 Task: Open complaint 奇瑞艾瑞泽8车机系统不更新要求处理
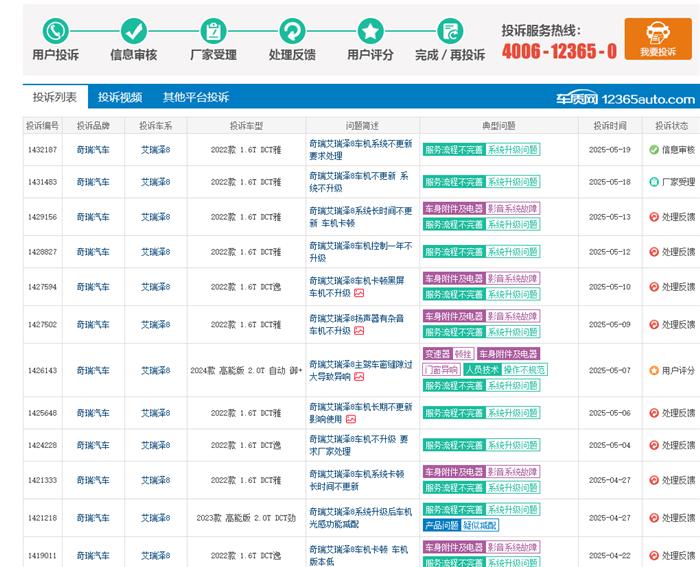tap(361, 150)
